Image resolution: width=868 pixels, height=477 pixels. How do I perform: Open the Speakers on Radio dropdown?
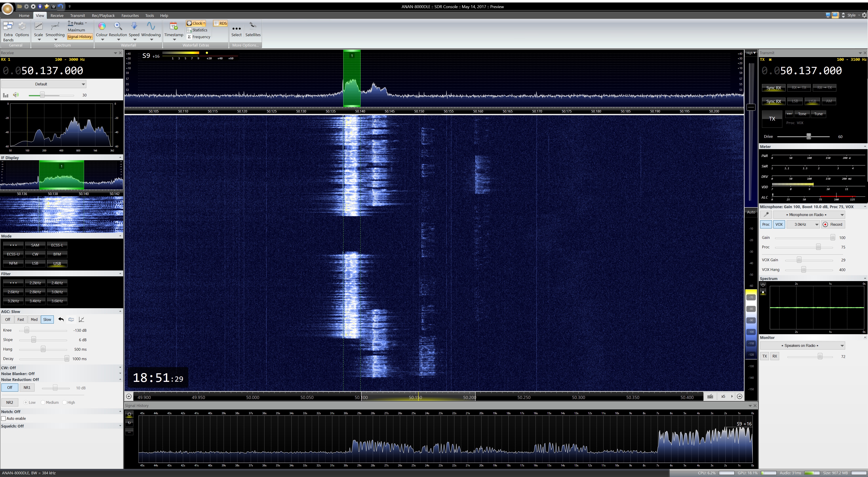click(802, 345)
